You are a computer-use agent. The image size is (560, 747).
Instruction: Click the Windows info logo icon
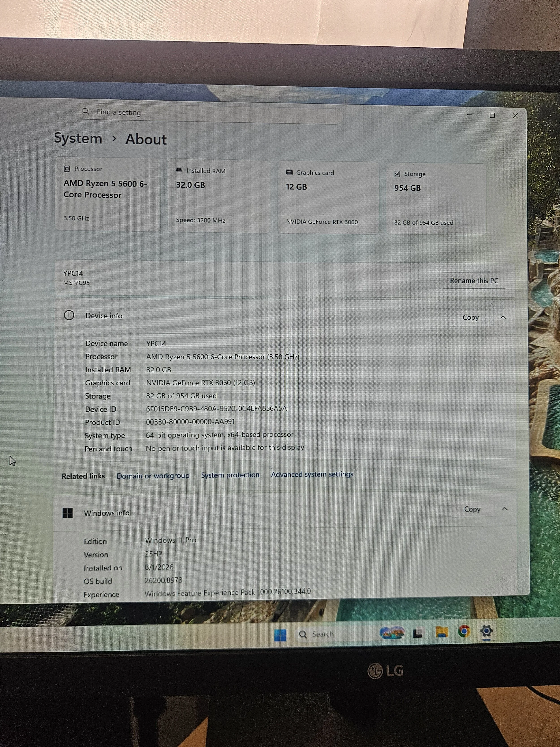[68, 513]
